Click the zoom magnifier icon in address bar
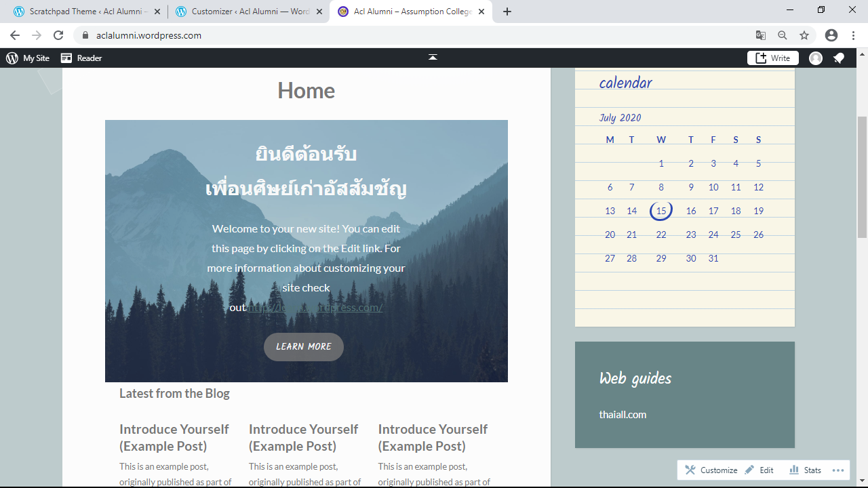 tap(783, 35)
